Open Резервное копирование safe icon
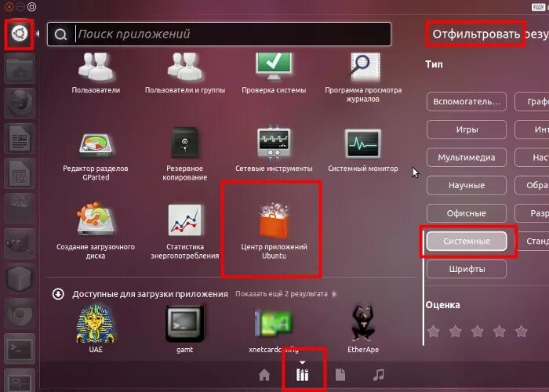Image resolution: width=549 pixels, height=392 pixels. click(x=184, y=143)
